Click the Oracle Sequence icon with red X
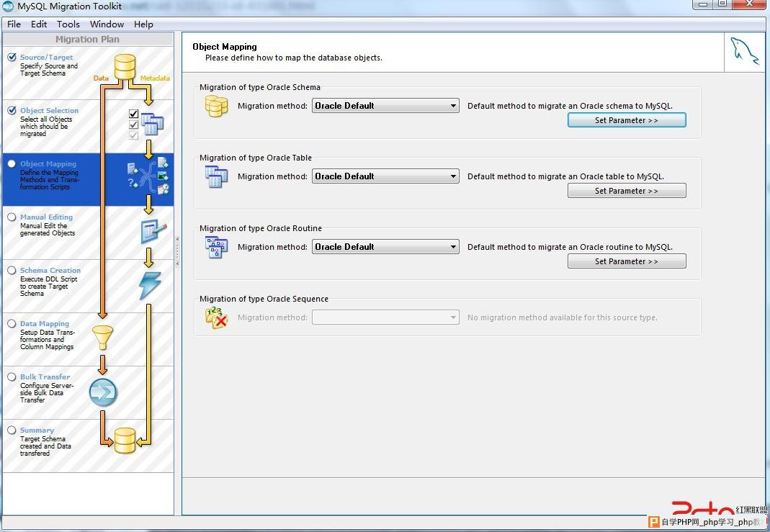 coord(217,317)
